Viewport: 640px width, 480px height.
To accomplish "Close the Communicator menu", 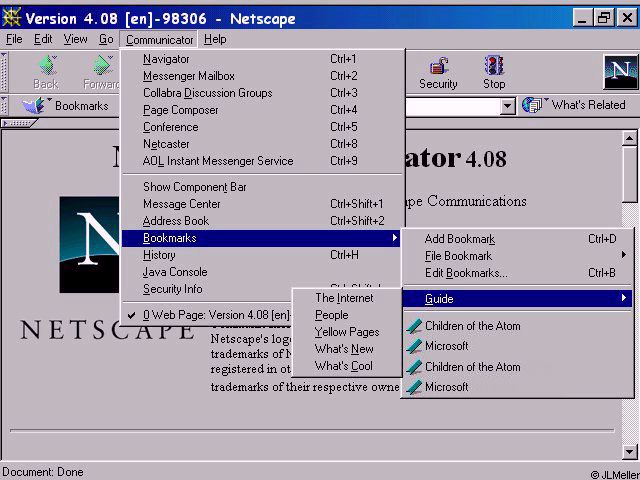I will click(159, 40).
